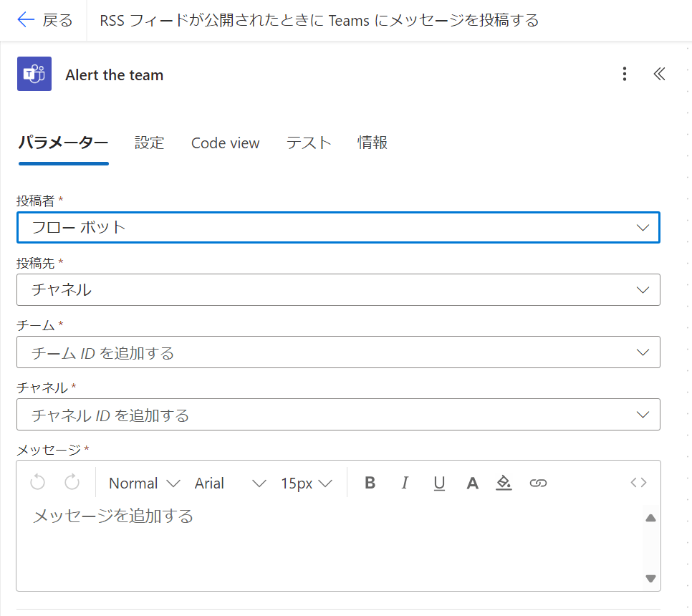Viewport: 692px width, 616px height.
Task: Click the メッセージ field label
Action: pos(49,450)
